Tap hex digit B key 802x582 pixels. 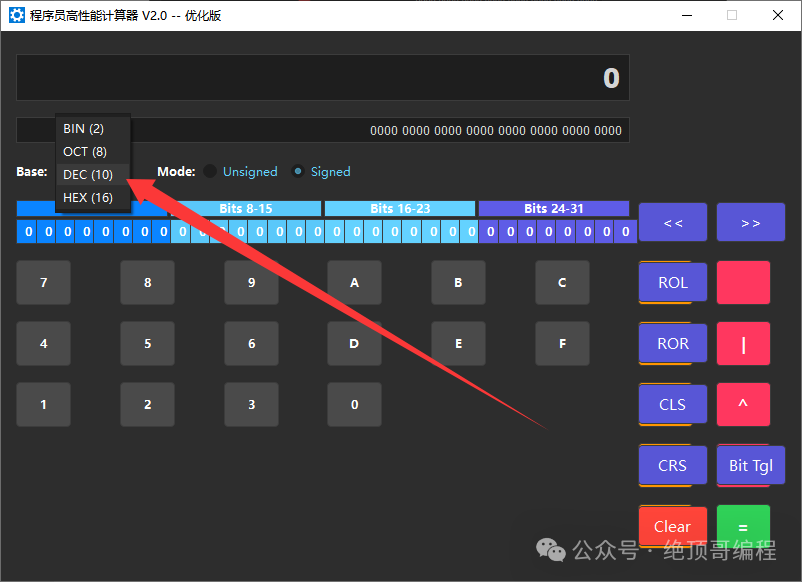(x=458, y=282)
